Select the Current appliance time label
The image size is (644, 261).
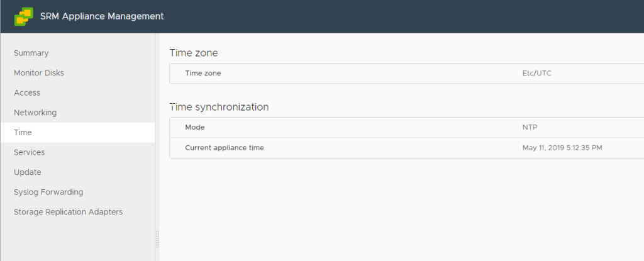point(225,148)
